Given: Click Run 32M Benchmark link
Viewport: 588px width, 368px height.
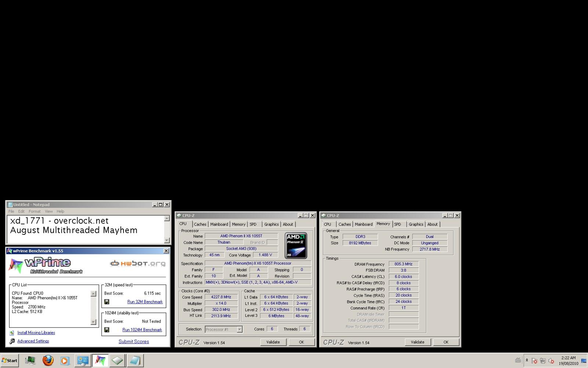Looking at the screenshot, I should [145, 302].
